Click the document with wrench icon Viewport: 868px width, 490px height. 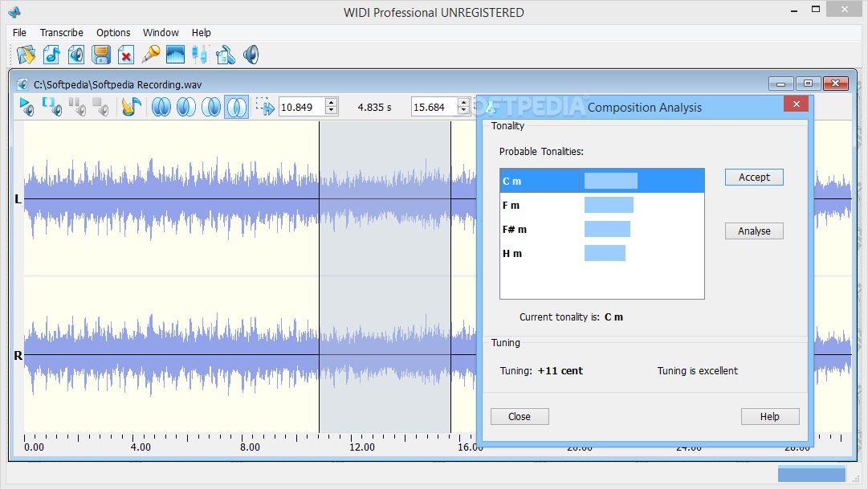point(226,55)
